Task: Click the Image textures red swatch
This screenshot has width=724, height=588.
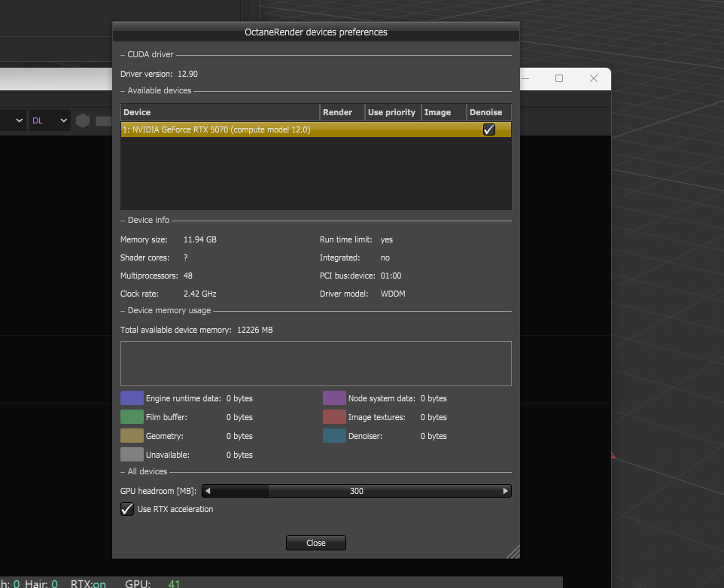Action: (334, 416)
